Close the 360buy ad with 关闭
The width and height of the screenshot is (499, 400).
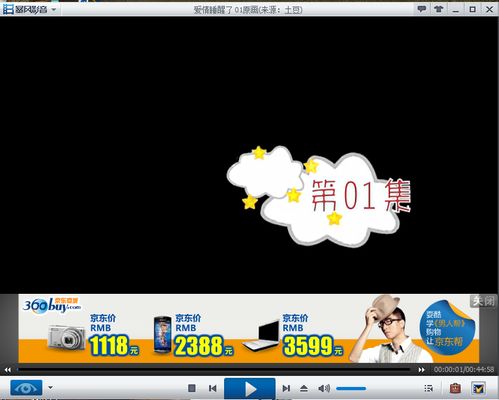pos(484,301)
